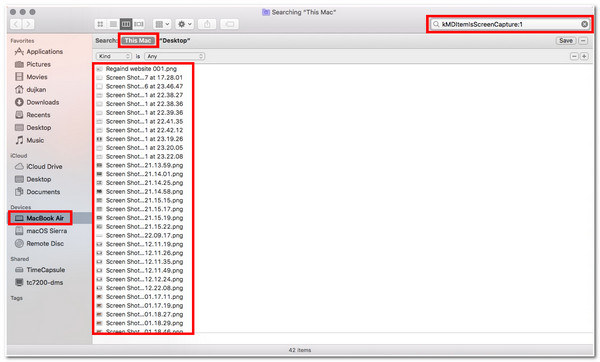This screenshot has width=600, height=362.
Task: Open the gear action menu
Action: tap(184, 24)
